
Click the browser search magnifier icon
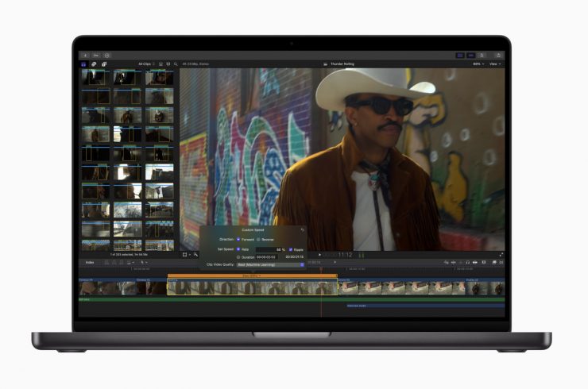click(176, 64)
